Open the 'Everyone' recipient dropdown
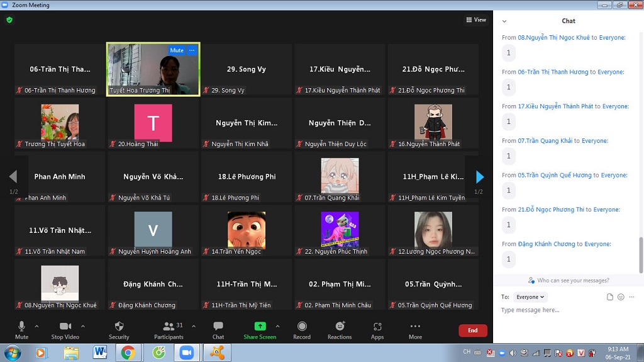The width and height of the screenshot is (644, 362). click(530, 297)
